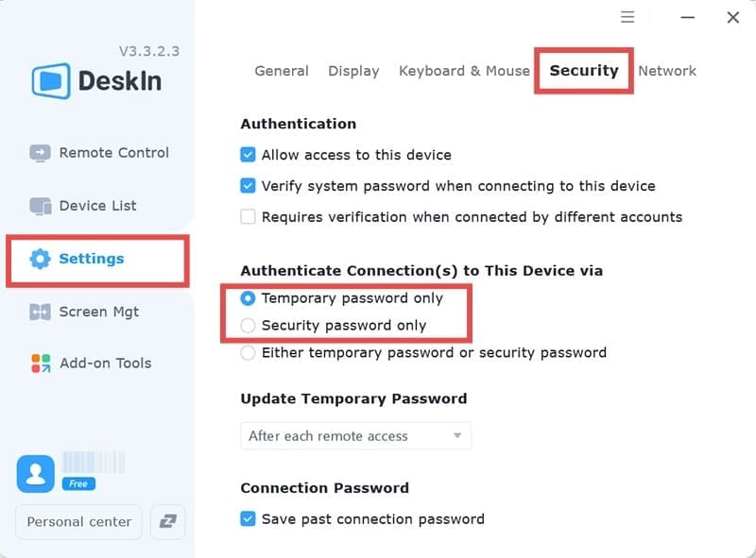Click the Device List sidebar icon

click(x=40, y=206)
